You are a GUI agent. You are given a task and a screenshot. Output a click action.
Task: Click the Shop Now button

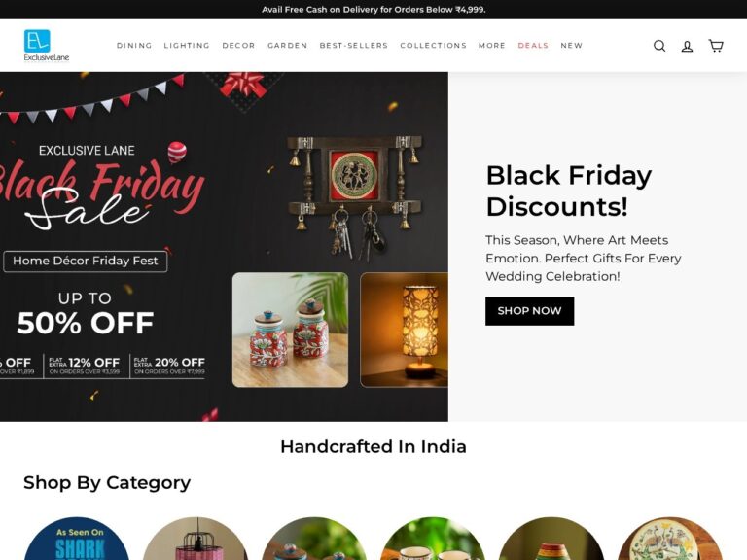point(530,311)
